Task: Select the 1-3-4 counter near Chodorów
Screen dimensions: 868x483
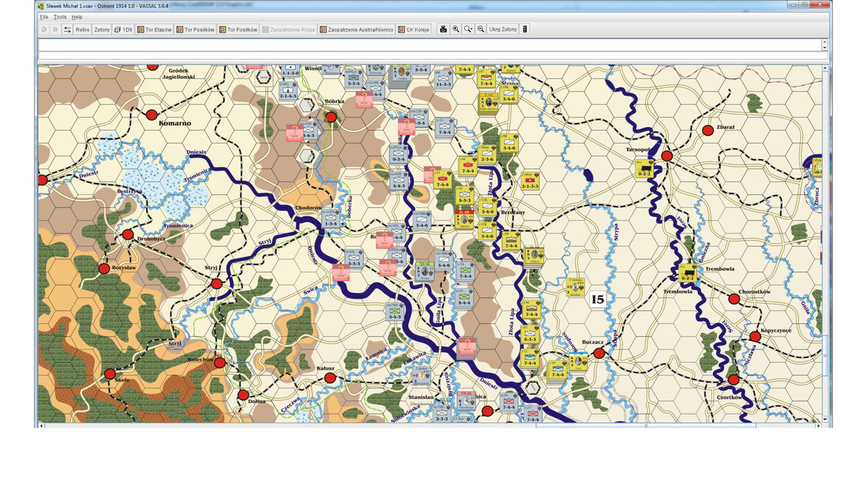Action: [330, 219]
